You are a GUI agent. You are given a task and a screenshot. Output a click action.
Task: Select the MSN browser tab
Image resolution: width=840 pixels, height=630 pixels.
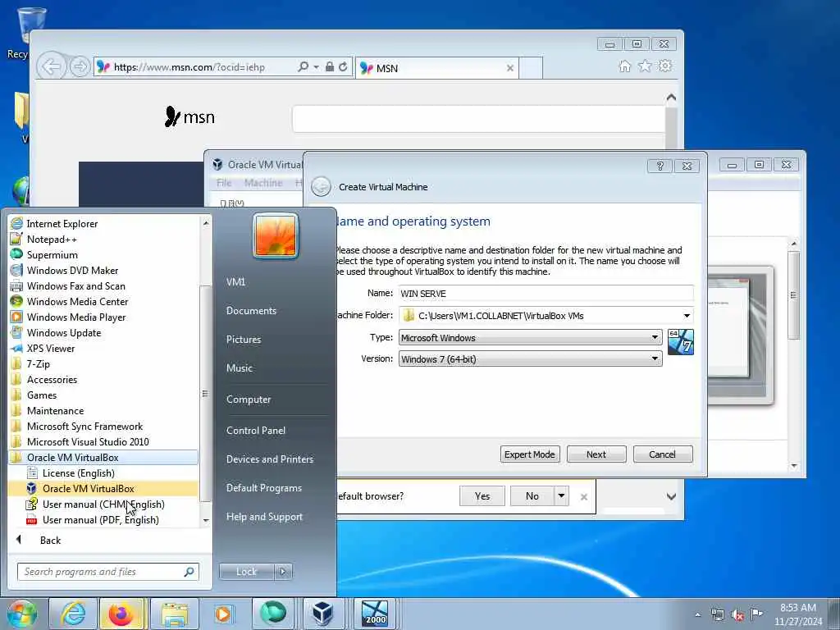(436, 68)
